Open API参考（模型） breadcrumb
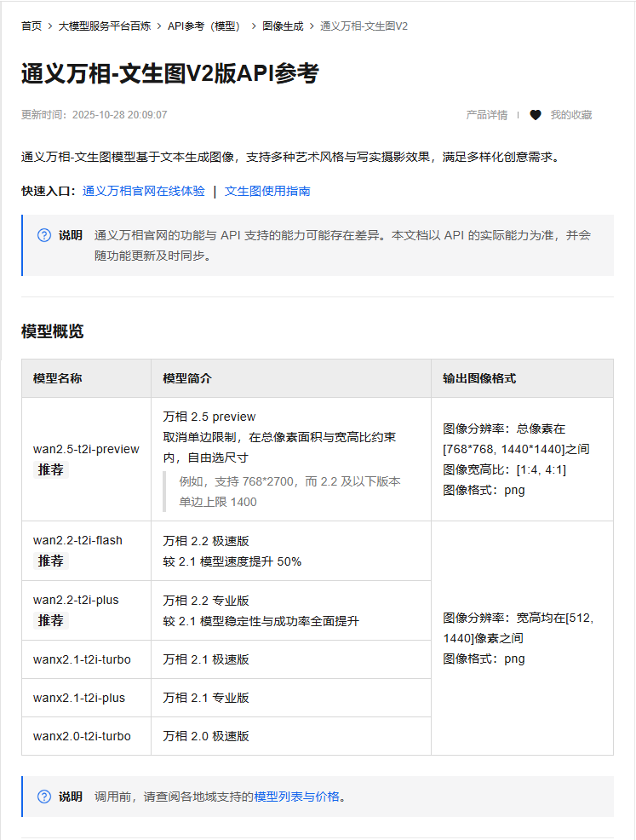Screen dimensions: 636x840 (x=206, y=26)
